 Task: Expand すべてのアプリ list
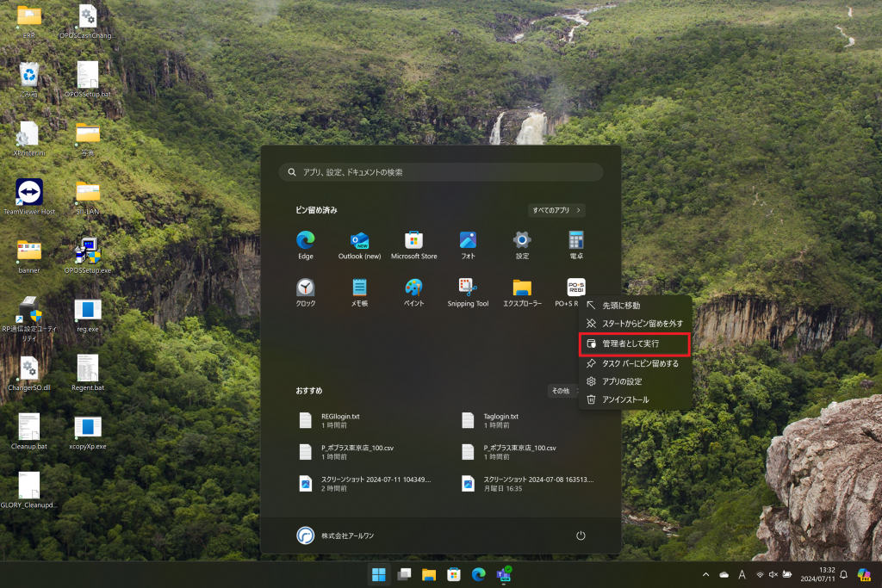pyautogui.click(x=556, y=210)
